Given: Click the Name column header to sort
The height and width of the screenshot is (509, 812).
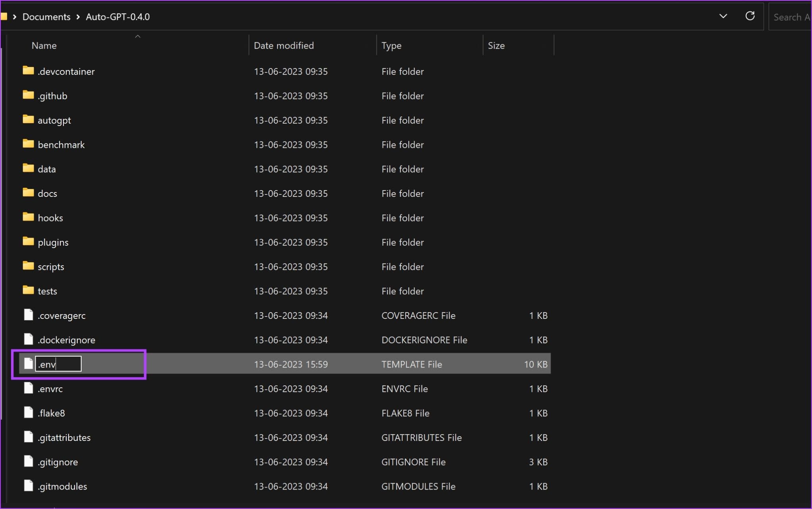Looking at the screenshot, I should coord(44,45).
